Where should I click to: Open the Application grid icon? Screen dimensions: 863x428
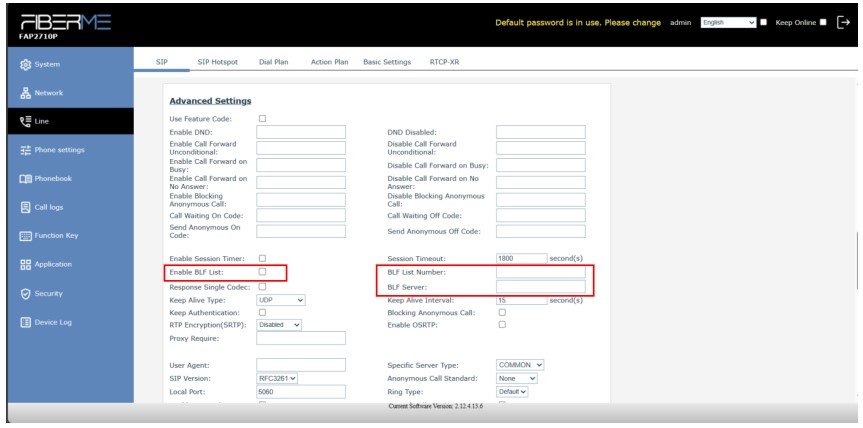(x=25, y=265)
